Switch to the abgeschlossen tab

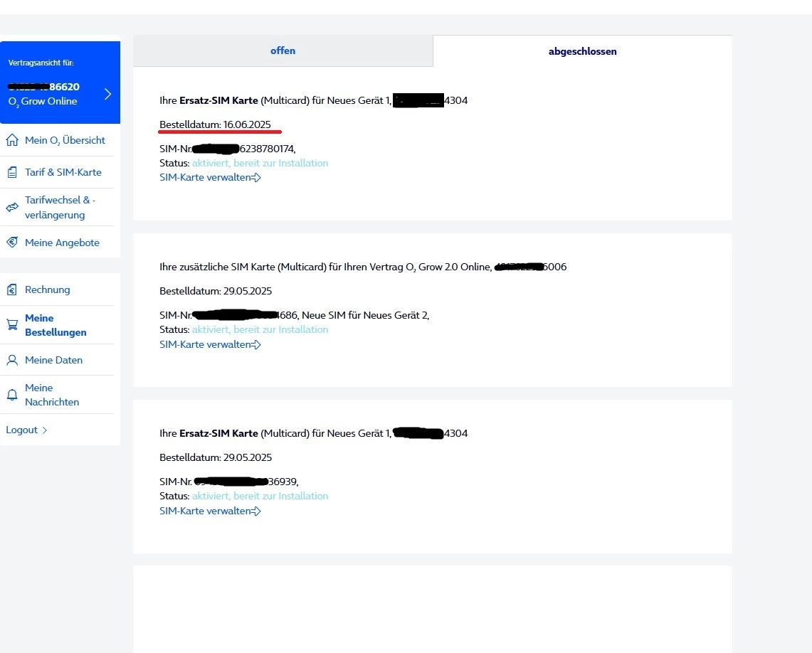(x=583, y=51)
